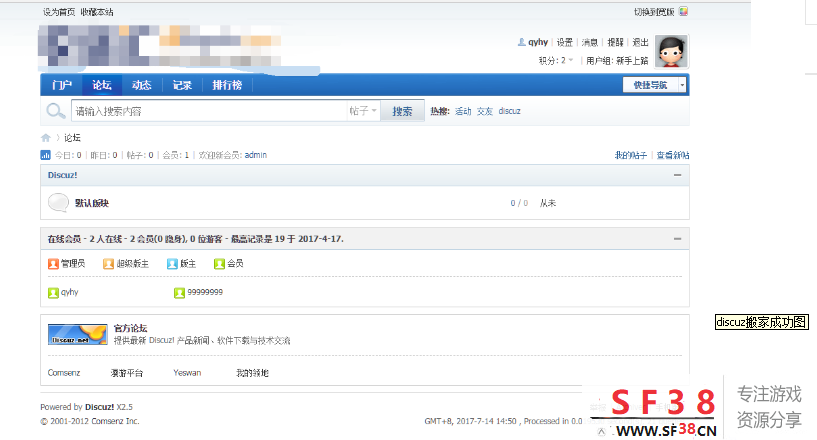
Task: Select the 论坛 nav tab
Action: coord(102,85)
